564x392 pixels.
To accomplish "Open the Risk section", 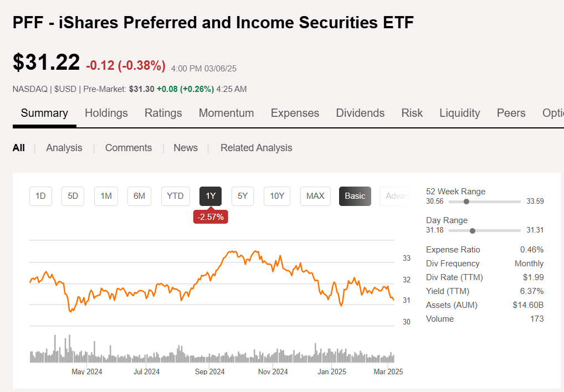I will 412,113.
